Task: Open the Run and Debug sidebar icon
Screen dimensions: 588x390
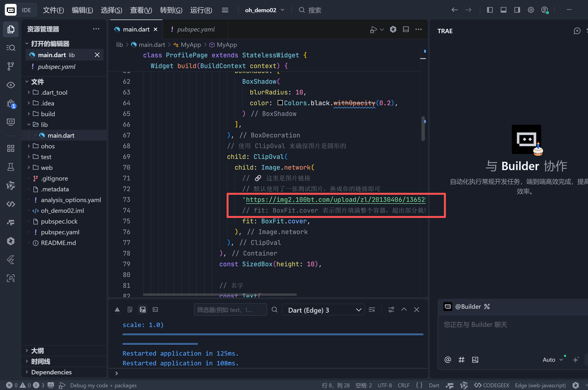Action: [10, 104]
